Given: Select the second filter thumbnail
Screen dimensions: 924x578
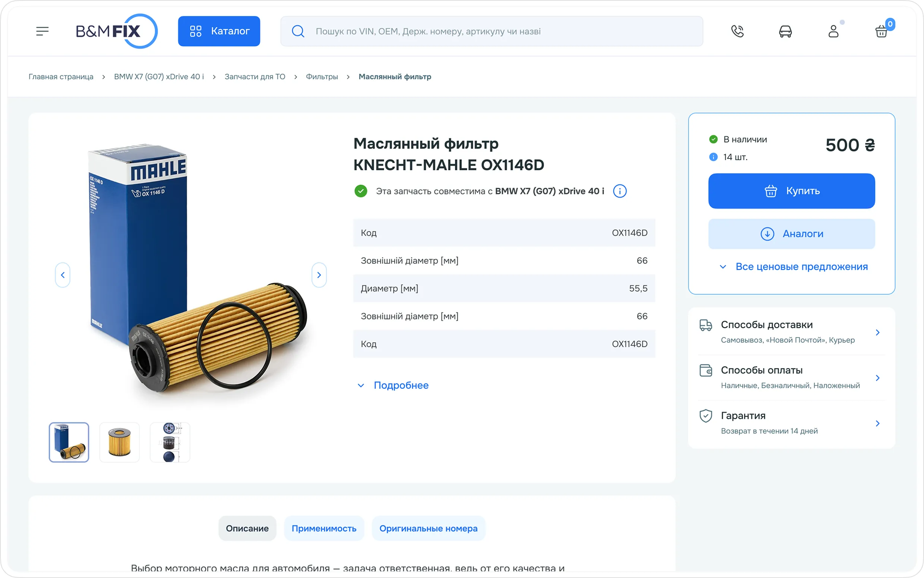Looking at the screenshot, I should point(120,442).
